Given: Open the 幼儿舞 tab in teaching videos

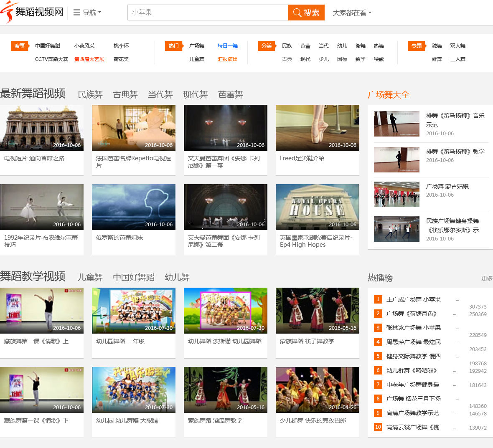Looking at the screenshot, I should [x=177, y=278].
